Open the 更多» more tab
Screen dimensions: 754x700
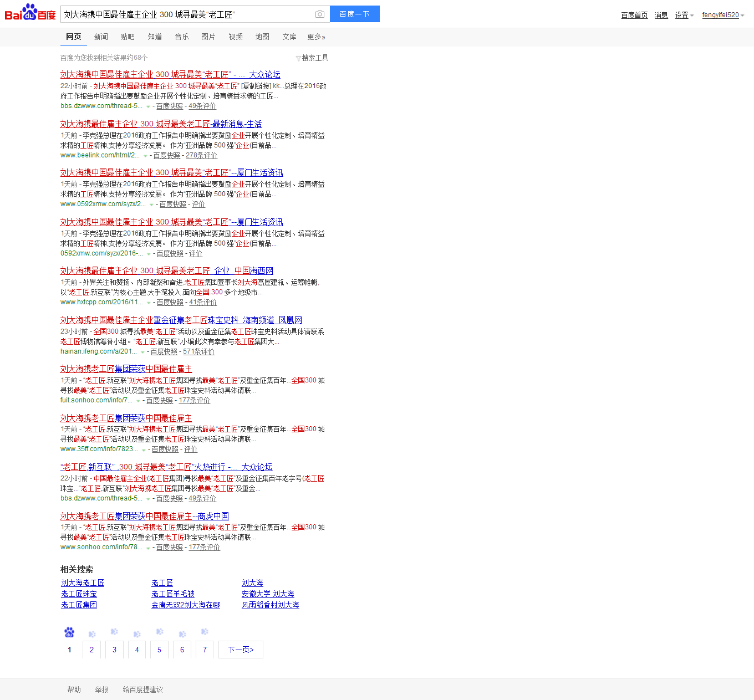(x=317, y=37)
